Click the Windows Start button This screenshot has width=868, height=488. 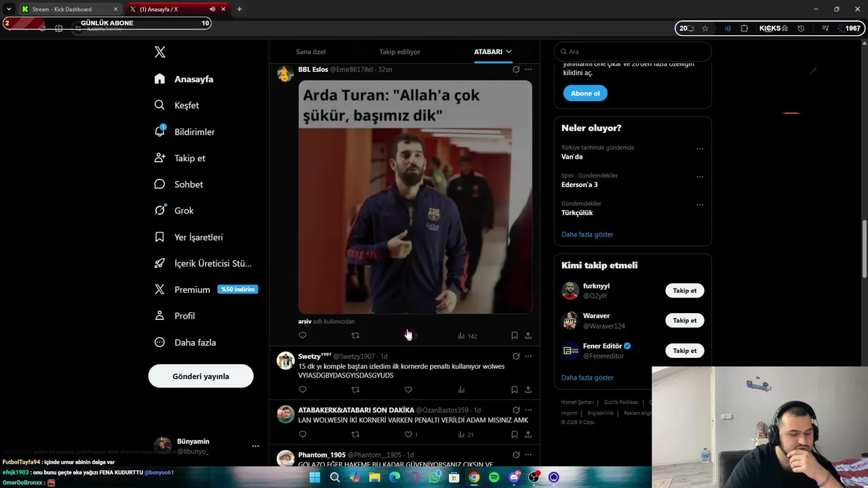pyautogui.click(x=315, y=477)
